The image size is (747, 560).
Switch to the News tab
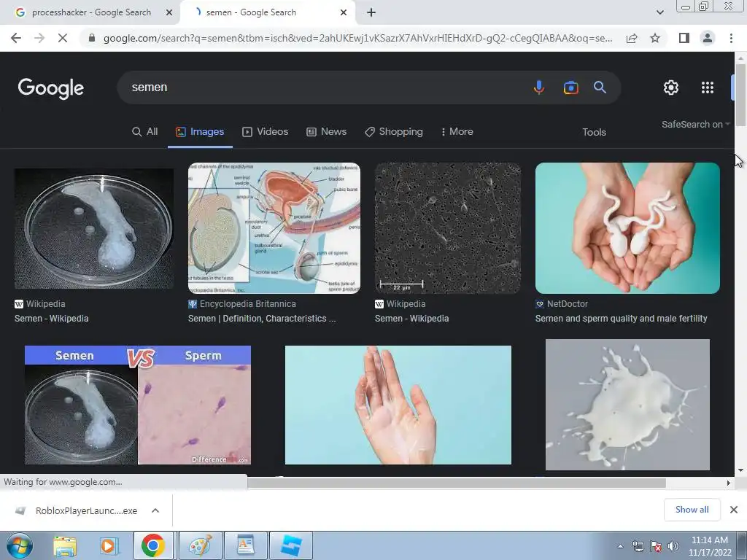(x=326, y=132)
